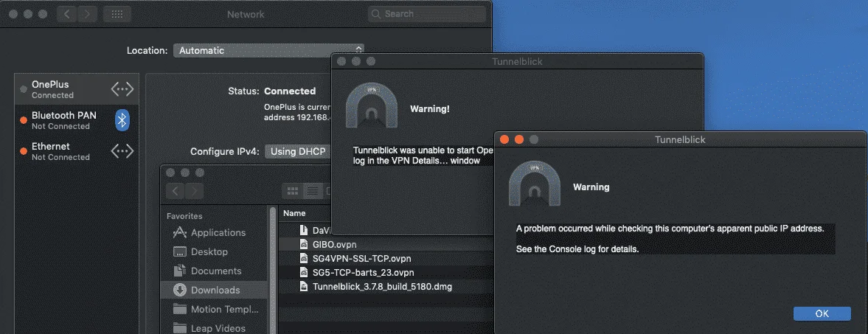The width and height of the screenshot is (868, 334).
Task: Open the Configure IPv4 dropdown
Action: click(298, 151)
